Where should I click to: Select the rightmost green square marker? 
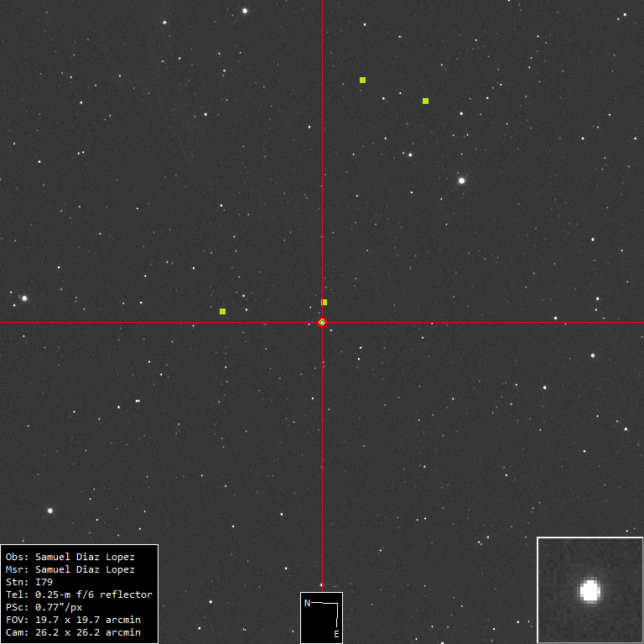(x=425, y=101)
